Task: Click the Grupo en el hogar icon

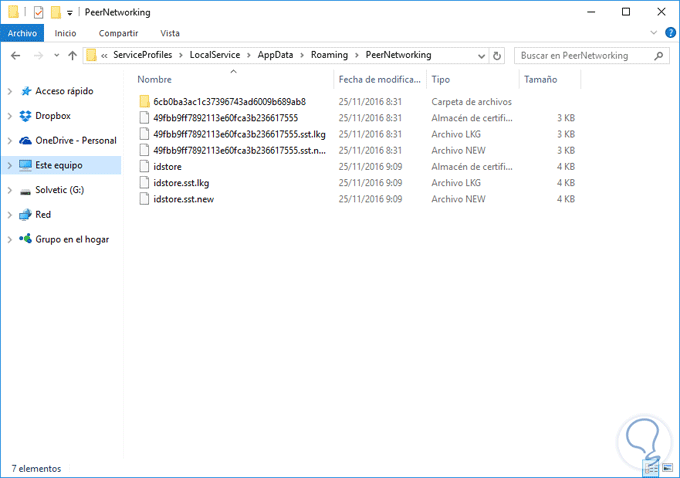Action: pyautogui.click(x=25, y=239)
